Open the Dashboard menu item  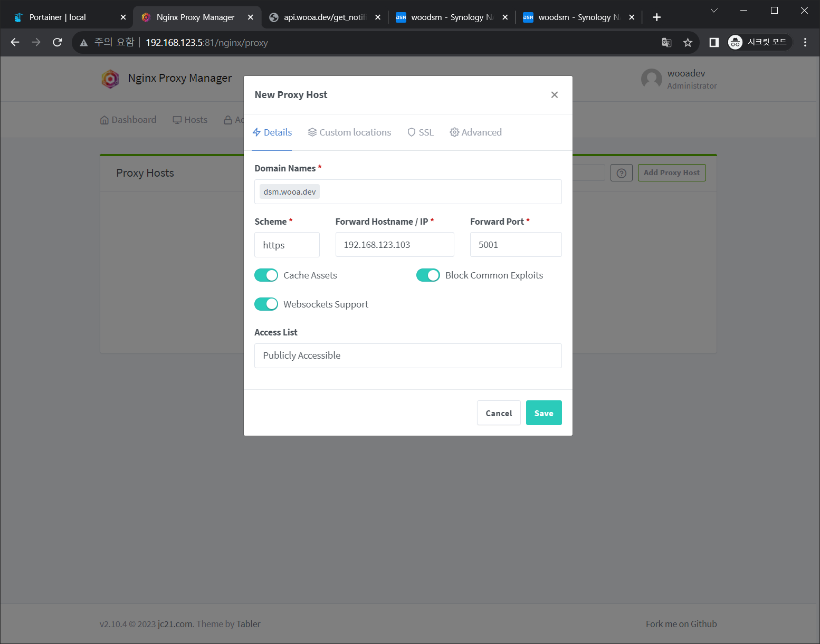(x=128, y=120)
